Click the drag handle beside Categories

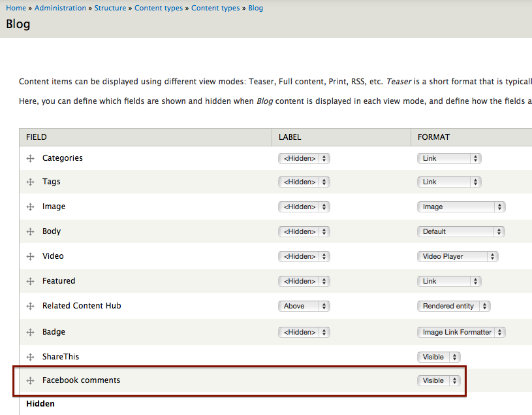tap(30, 159)
